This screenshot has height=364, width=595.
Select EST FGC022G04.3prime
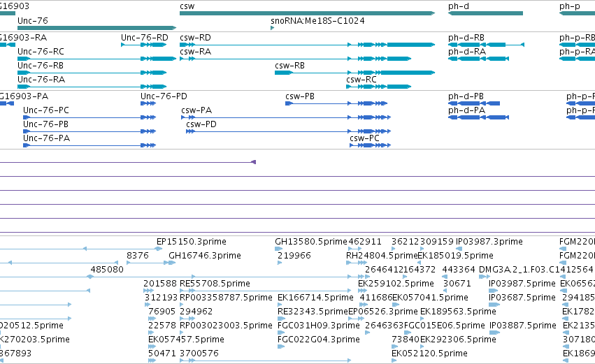tap(318, 340)
